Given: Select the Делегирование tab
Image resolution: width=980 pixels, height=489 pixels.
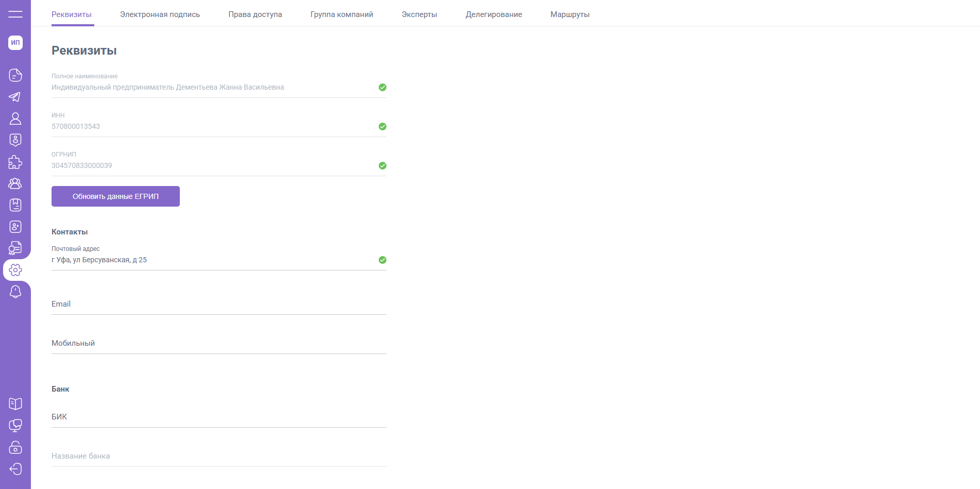Looking at the screenshot, I should click(494, 14).
